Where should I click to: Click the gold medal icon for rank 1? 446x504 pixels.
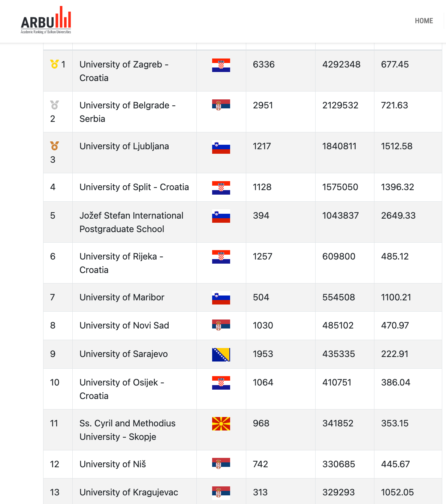point(54,64)
